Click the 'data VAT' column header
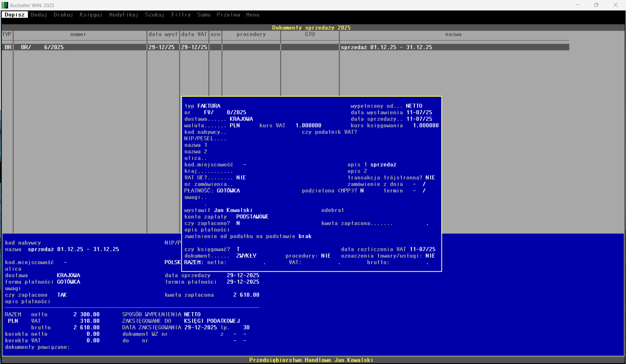 [x=194, y=34]
